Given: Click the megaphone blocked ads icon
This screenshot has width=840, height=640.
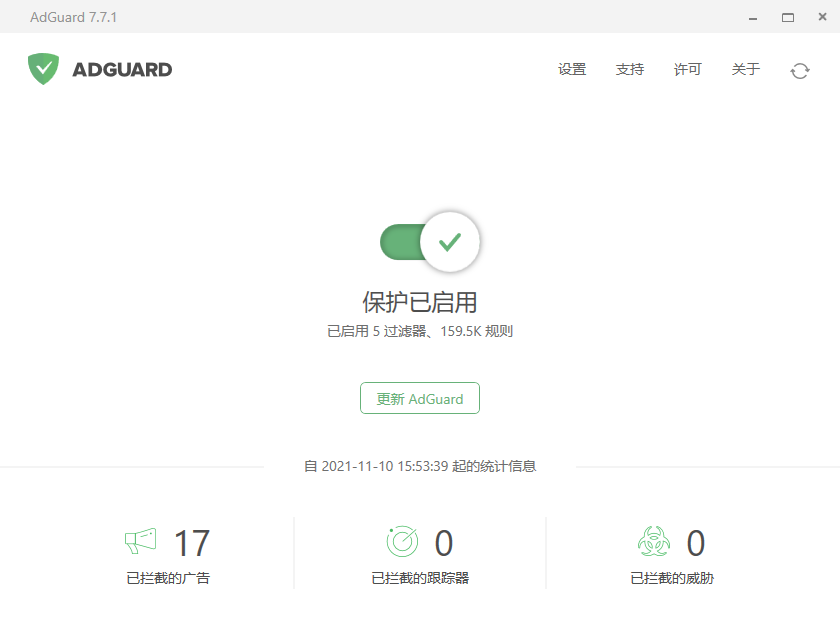Looking at the screenshot, I should [x=141, y=542].
